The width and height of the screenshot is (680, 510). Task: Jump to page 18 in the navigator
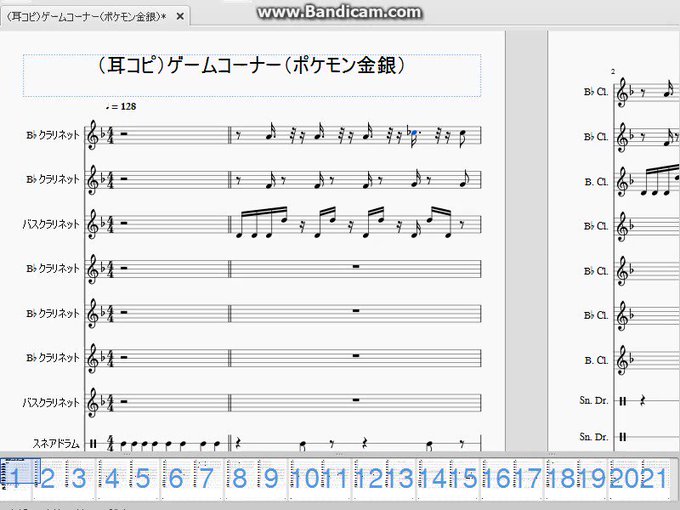click(560, 479)
